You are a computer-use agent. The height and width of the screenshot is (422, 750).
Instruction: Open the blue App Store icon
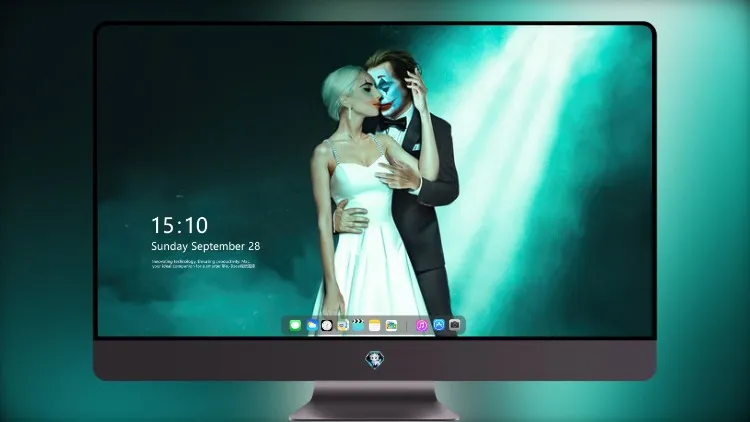click(x=439, y=325)
